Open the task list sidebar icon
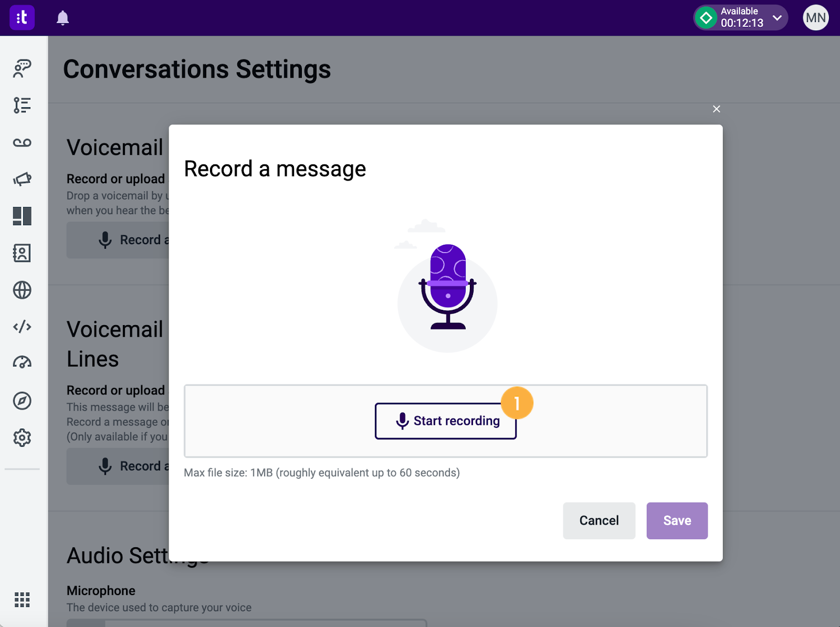The height and width of the screenshot is (627, 840). click(x=22, y=105)
